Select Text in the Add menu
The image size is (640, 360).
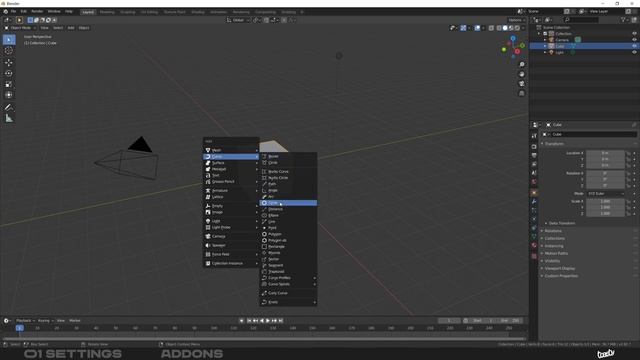click(x=231, y=175)
